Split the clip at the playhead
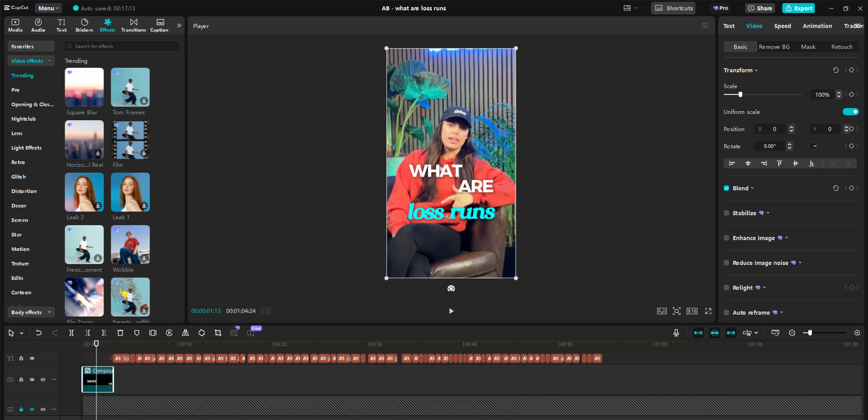 pos(72,333)
